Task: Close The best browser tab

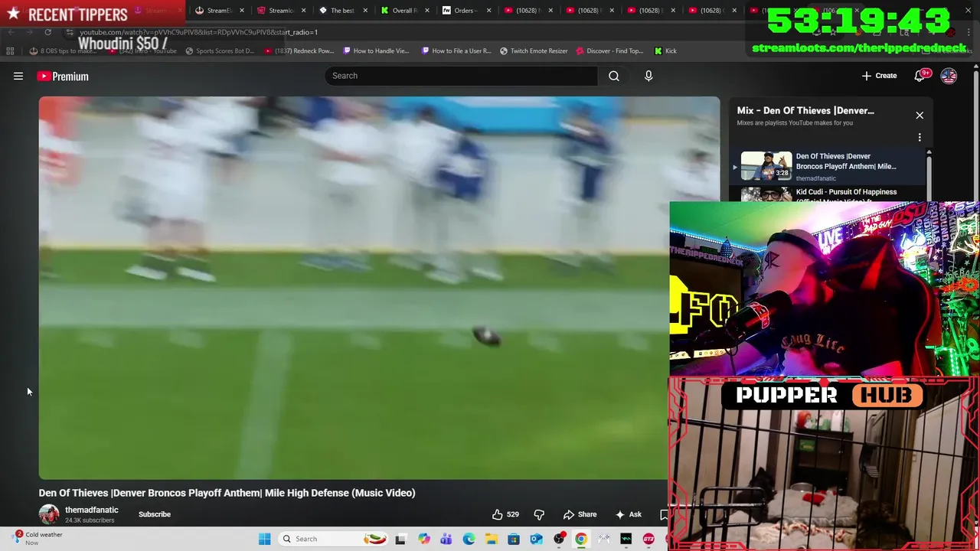Action: tap(365, 11)
